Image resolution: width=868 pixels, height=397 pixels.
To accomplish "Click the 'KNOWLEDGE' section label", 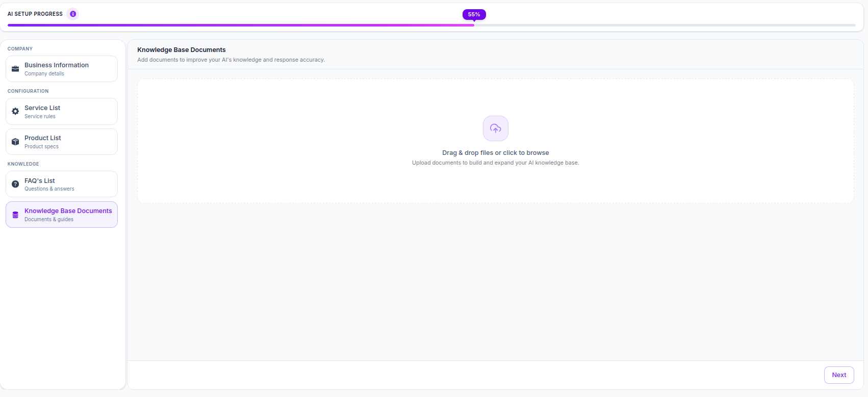I will tap(23, 164).
